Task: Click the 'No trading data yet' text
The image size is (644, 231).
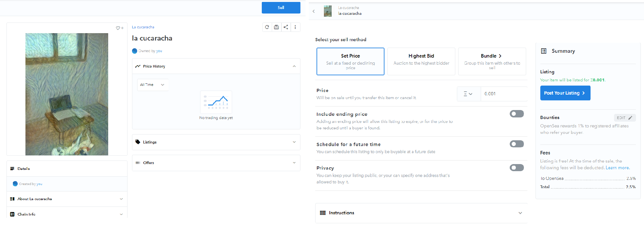Action: point(216,118)
